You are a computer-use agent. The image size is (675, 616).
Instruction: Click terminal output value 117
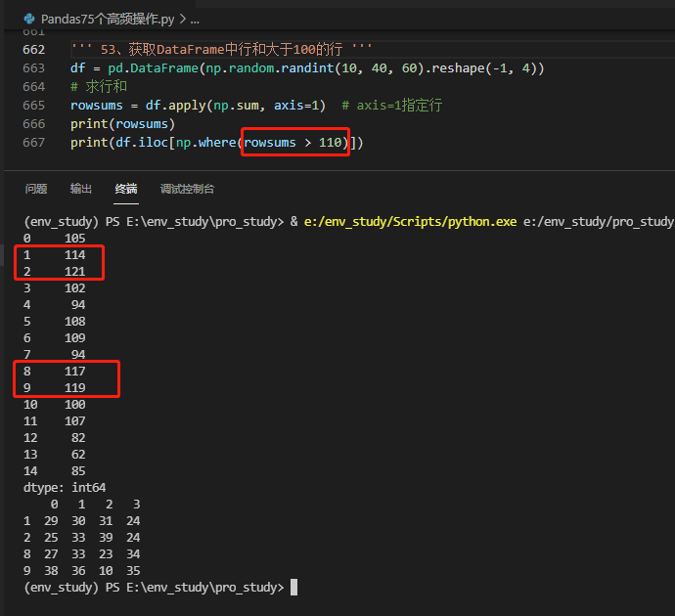pyautogui.click(x=75, y=372)
